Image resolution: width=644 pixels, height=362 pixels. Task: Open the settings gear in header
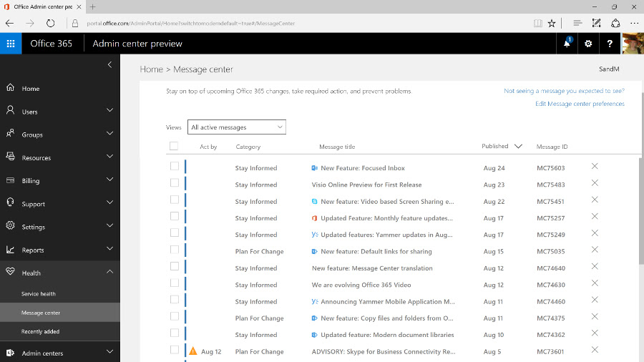[x=588, y=44]
